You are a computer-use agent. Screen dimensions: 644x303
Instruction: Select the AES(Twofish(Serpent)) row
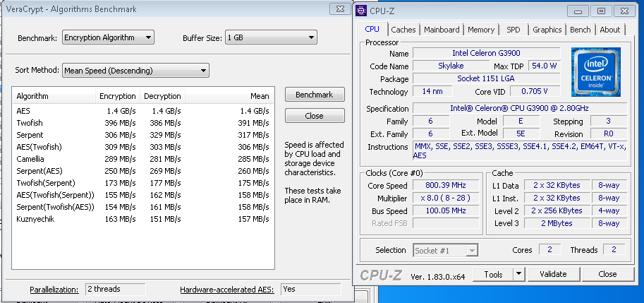143,195
